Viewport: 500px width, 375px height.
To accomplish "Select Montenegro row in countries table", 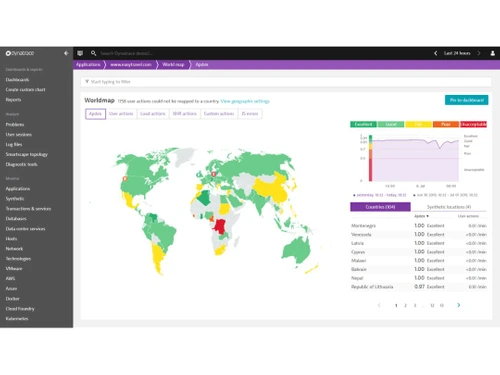I will point(418,226).
